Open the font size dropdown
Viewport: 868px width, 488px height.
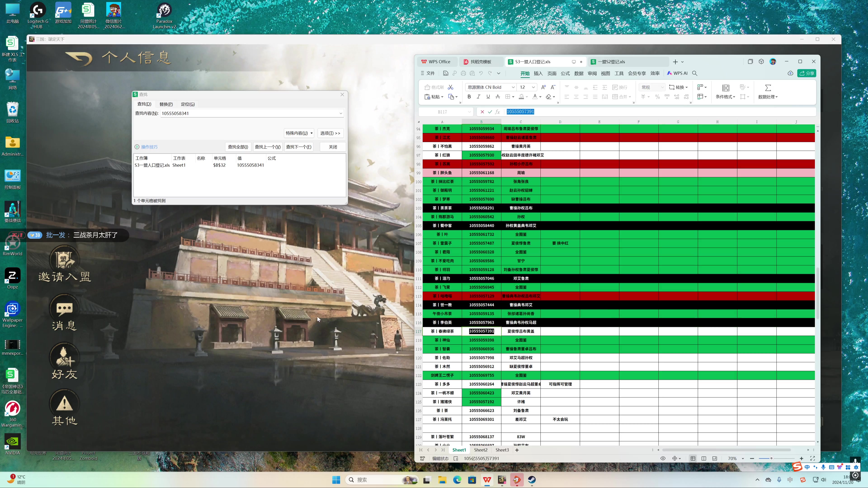tap(533, 87)
